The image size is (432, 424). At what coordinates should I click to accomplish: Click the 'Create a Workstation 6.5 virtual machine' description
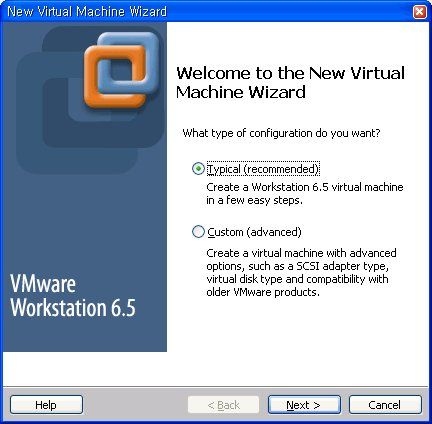click(305, 193)
